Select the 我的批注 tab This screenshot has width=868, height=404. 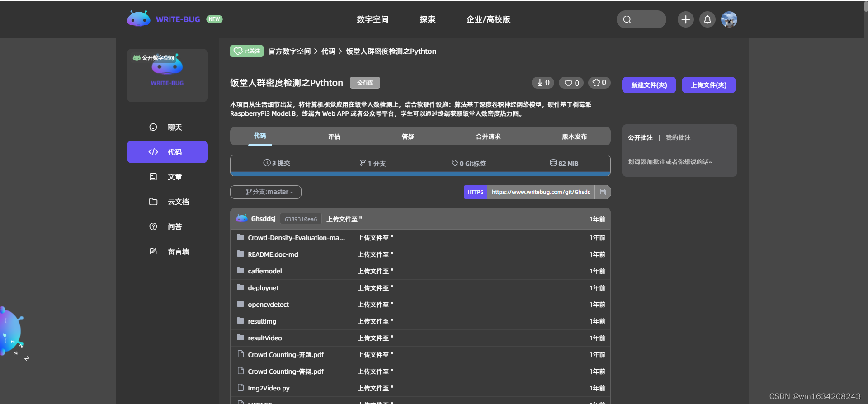[678, 137]
